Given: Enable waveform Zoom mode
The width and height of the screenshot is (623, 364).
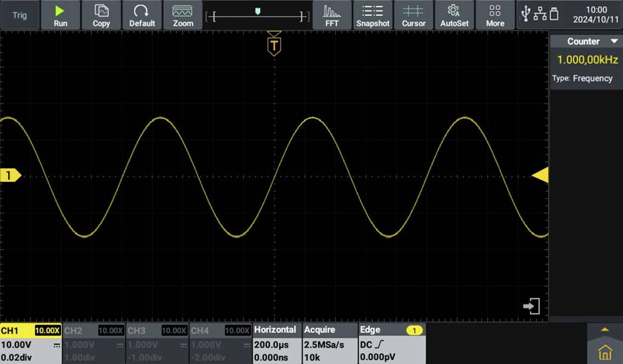Looking at the screenshot, I should pos(183,15).
